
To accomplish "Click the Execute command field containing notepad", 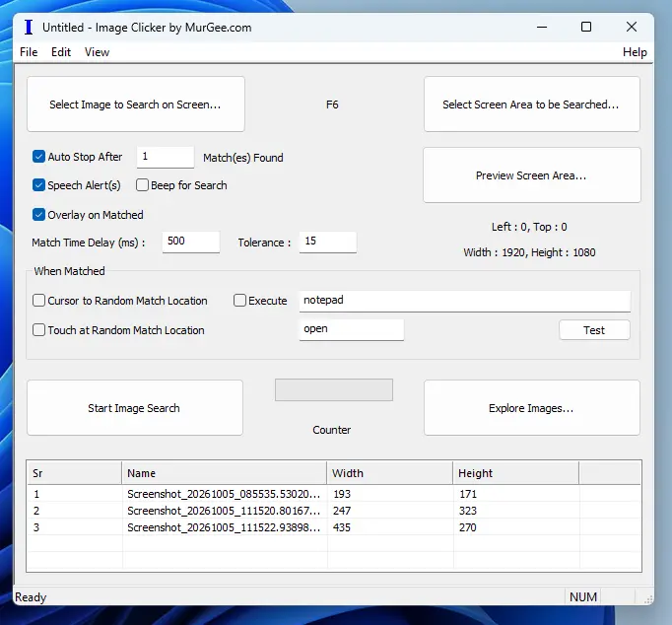I will [x=464, y=301].
